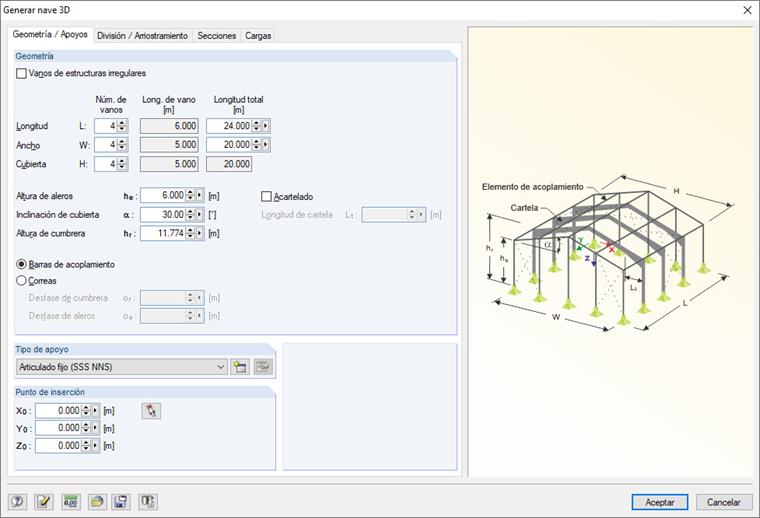This screenshot has width=760, height=518.
Task: Click the Longitud number of spans field
Action: tap(106, 126)
